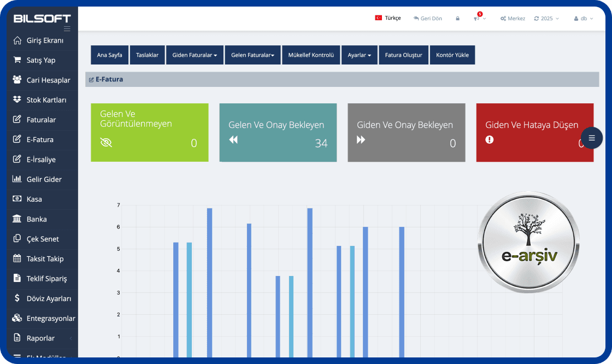Open the 2025 year selector

(546, 19)
